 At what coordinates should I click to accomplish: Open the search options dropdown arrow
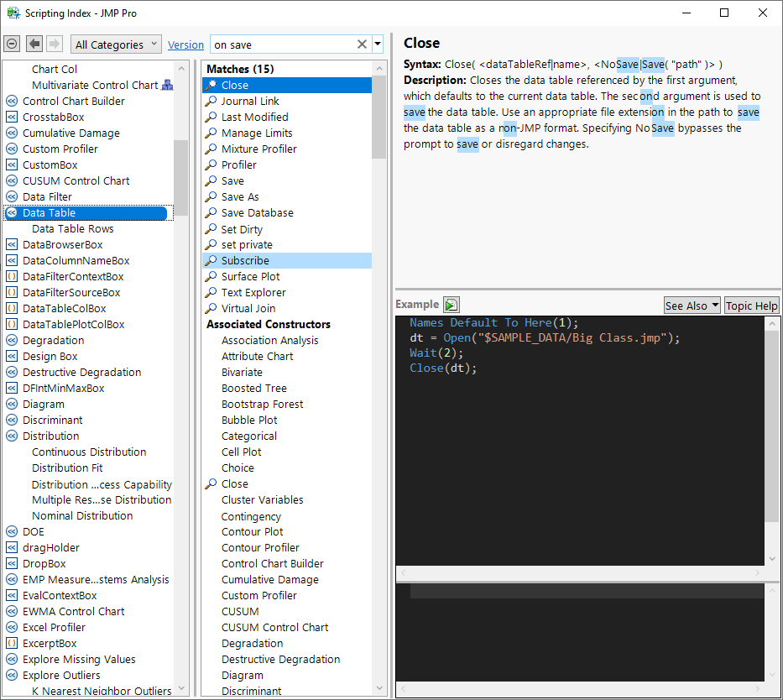(x=378, y=44)
